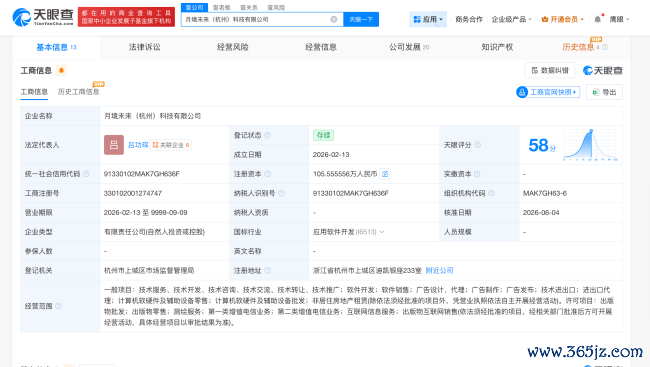Click the help icon beside 组织机构代码
650x367 pixels.
492,193
